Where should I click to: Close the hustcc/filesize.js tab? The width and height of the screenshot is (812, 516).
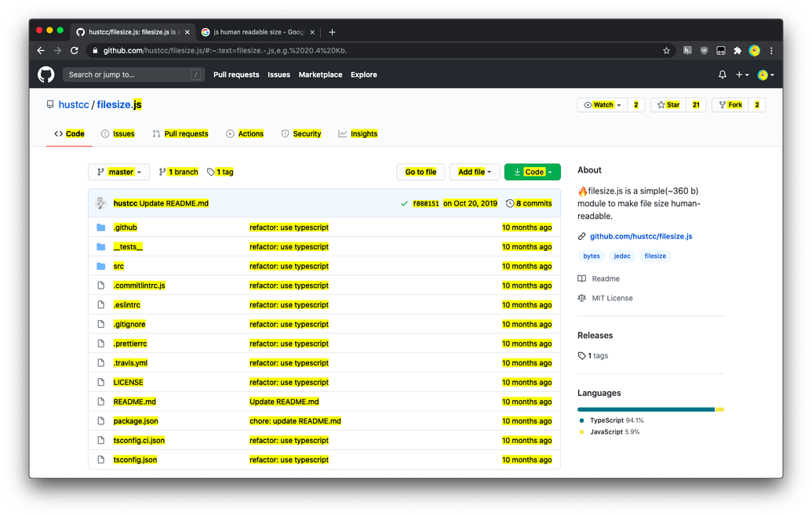pos(187,32)
